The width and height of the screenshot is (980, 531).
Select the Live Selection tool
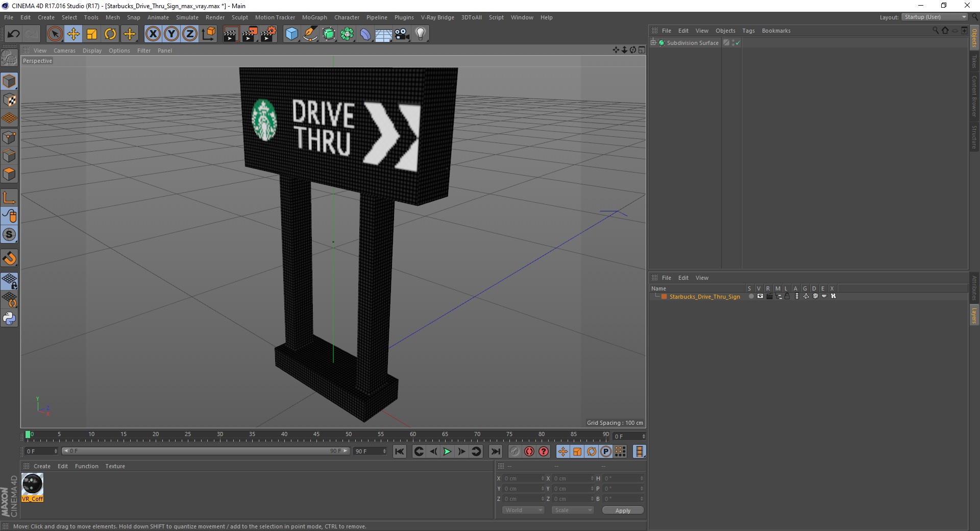[x=55, y=34]
